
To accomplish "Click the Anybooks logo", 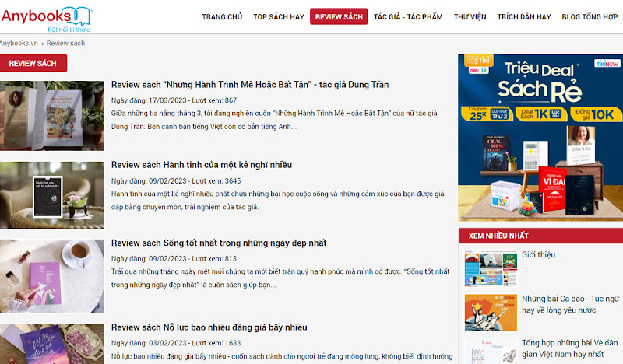I will coord(47,19).
